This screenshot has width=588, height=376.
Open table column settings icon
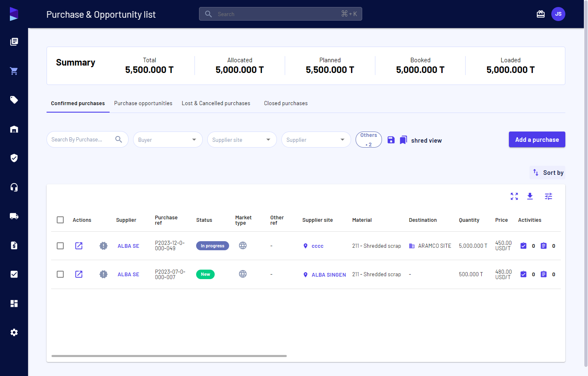pos(548,196)
